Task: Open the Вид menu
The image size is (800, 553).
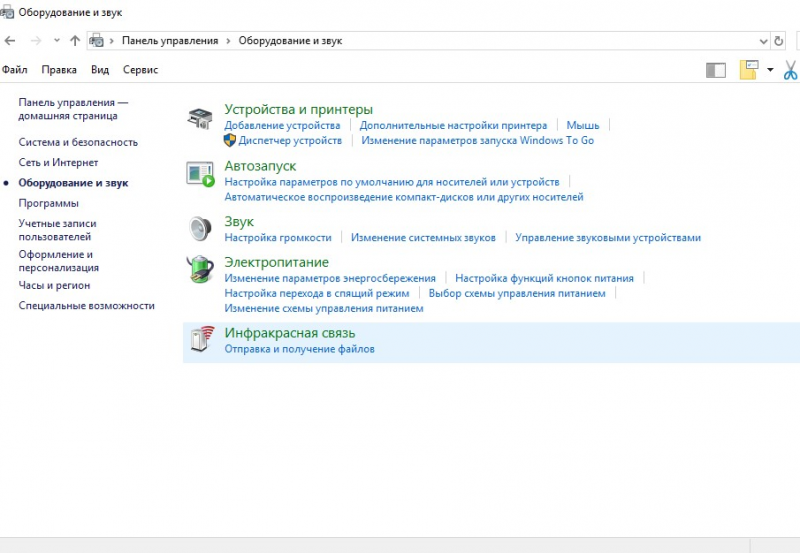Action: [100, 70]
